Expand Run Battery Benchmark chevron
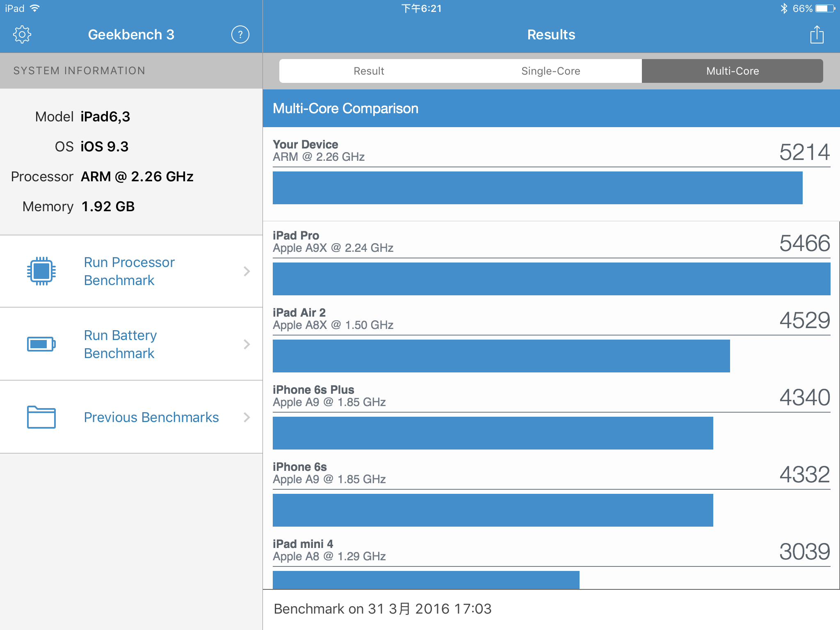 tap(247, 344)
